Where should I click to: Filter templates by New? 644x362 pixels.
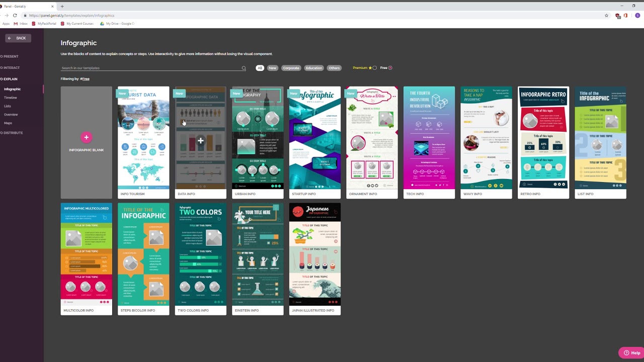click(x=272, y=68)
